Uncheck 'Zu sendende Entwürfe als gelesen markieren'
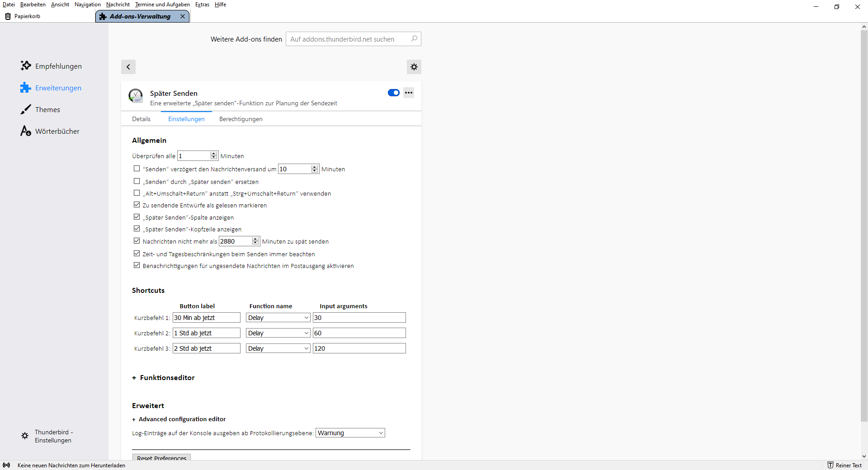The width and height of the screenshot is (868, 470). pyautogui.click(x=137, y=205)
